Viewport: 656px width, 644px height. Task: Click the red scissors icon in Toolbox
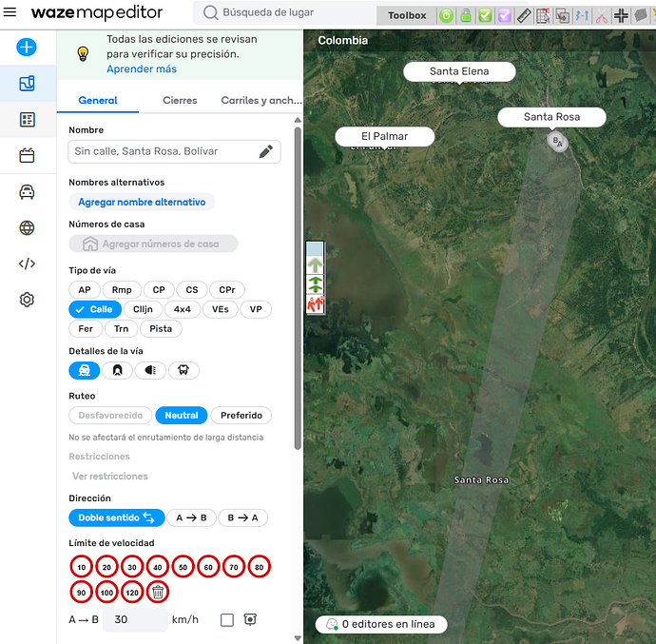(x=601, y=15)
